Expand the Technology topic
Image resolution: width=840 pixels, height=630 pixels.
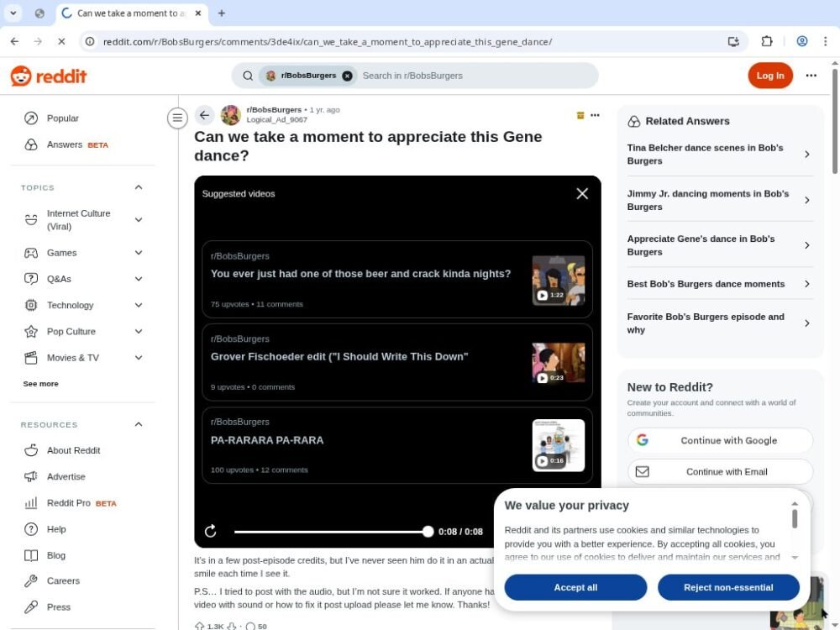(x=139, y=305)
